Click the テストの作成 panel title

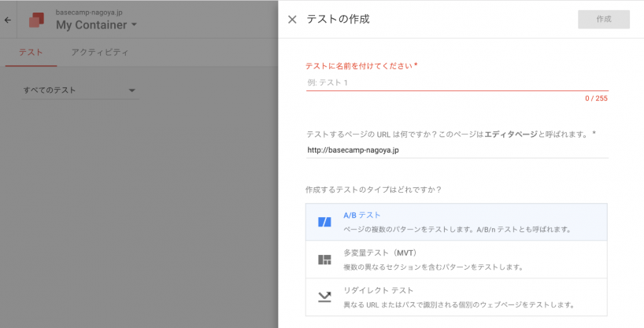click(x=338, y=20)
